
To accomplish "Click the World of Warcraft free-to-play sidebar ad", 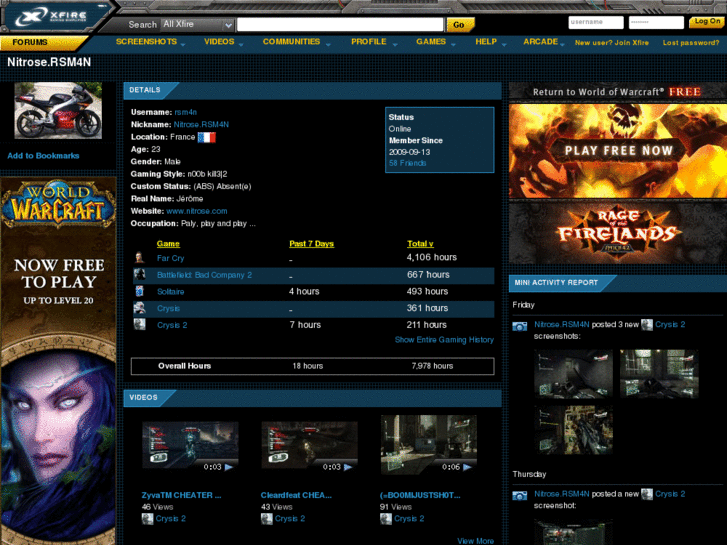I will (x=58, y=360).
